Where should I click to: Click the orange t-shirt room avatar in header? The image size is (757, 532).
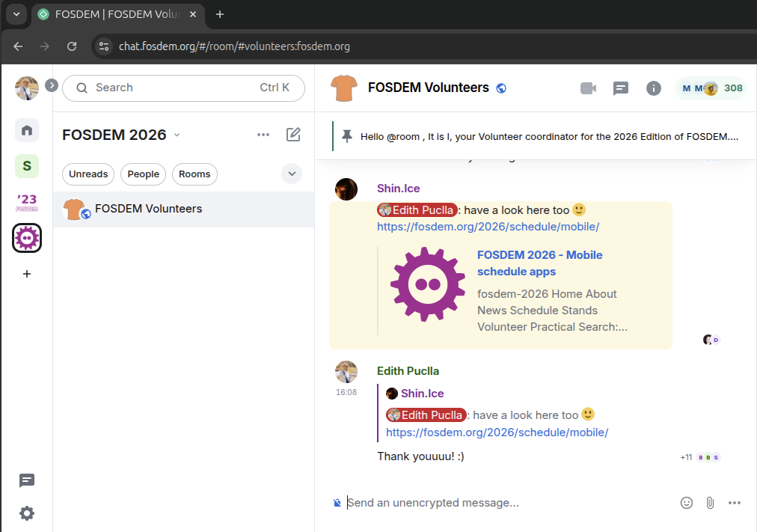[344, 88]
